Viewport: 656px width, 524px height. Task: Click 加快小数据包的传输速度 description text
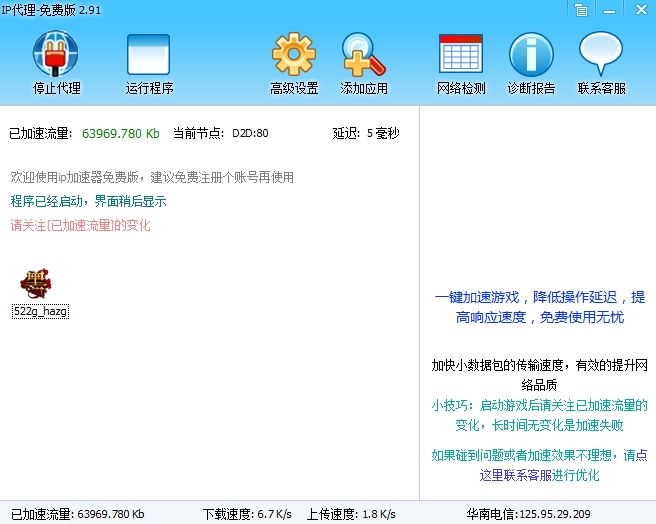tap(539, 375)
